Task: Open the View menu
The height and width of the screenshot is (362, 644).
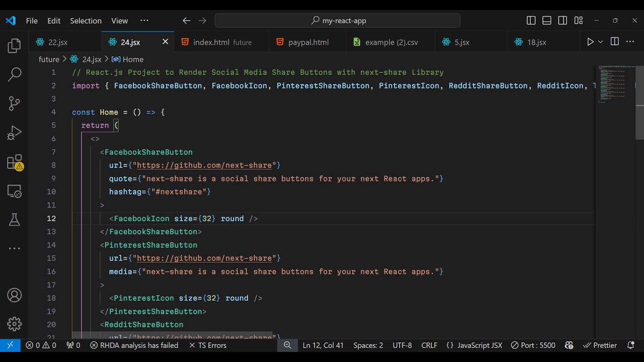Action: (119, 21)
